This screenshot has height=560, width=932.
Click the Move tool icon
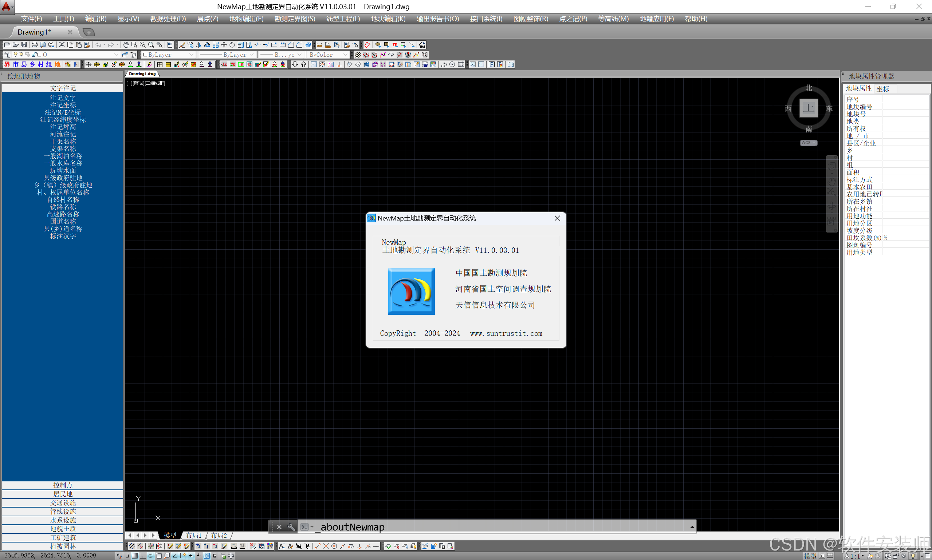tap(224, 44)
